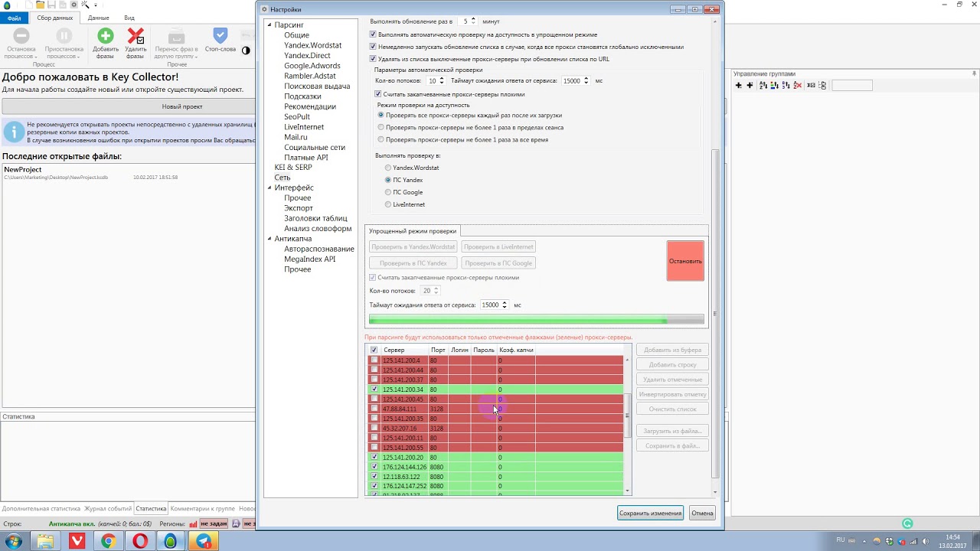This screenshot has width=980, height=551.
Task: Toggle Немедленно запускать обновление списка checkbox
Action: 373,47
